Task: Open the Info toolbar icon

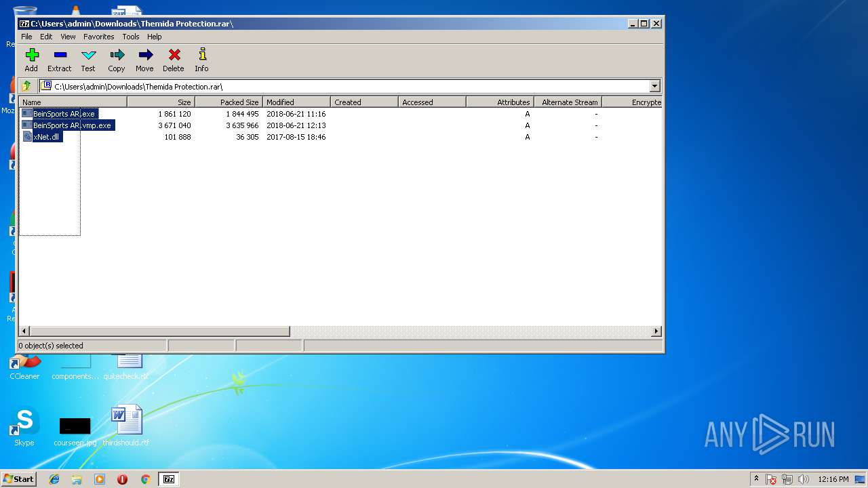Action: [201, 60]
